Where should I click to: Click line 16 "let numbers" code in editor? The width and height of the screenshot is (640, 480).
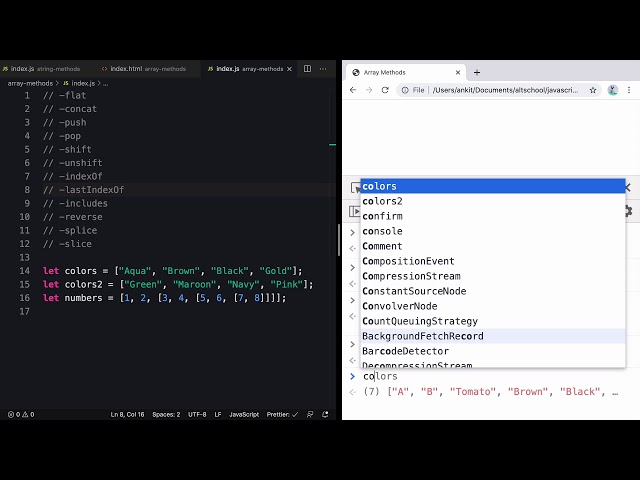(164, 298)
